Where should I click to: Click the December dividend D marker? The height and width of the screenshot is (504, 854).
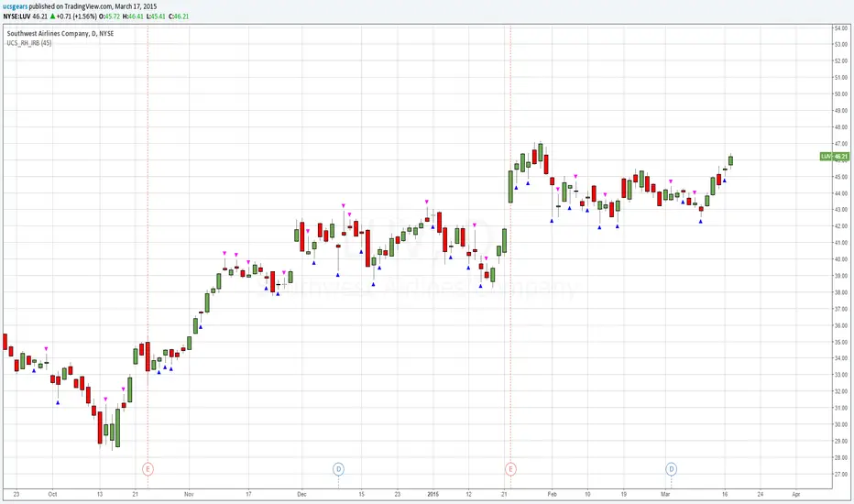(338, 468)
